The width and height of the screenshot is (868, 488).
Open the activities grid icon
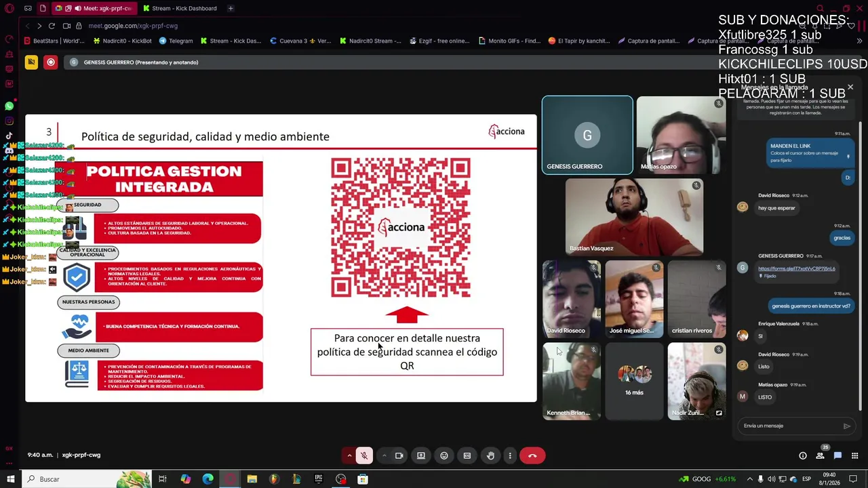click(855, 455)
